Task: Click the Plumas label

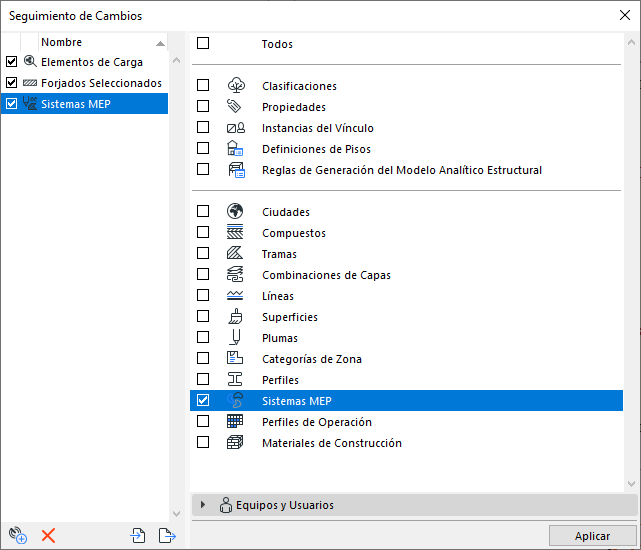Action: [280, 338]
